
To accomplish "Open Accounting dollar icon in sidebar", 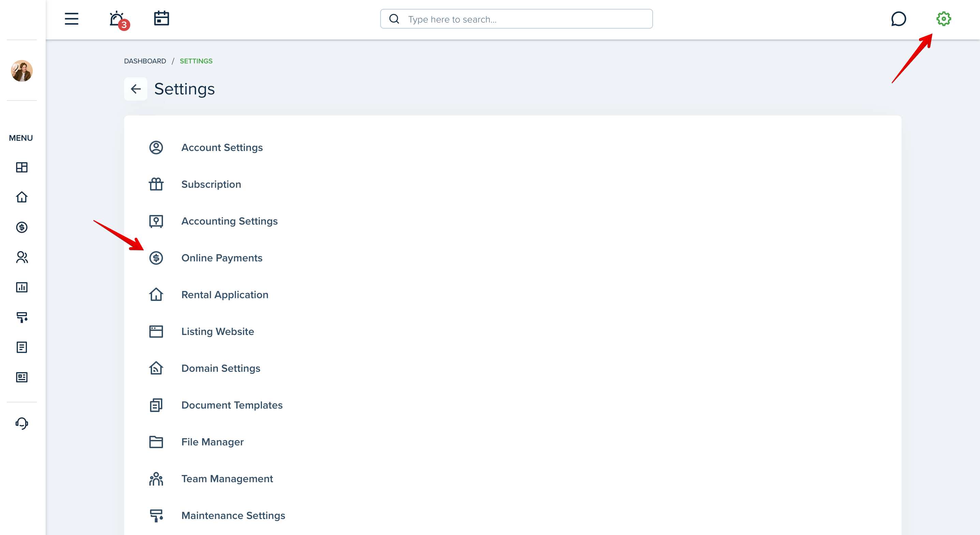I will [x=22, y=227].
